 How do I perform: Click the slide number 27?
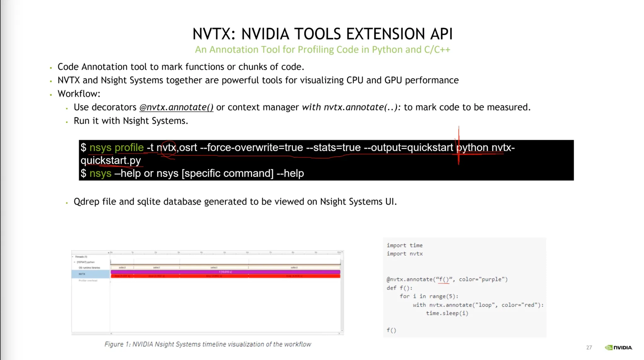[x=589, y=347]
